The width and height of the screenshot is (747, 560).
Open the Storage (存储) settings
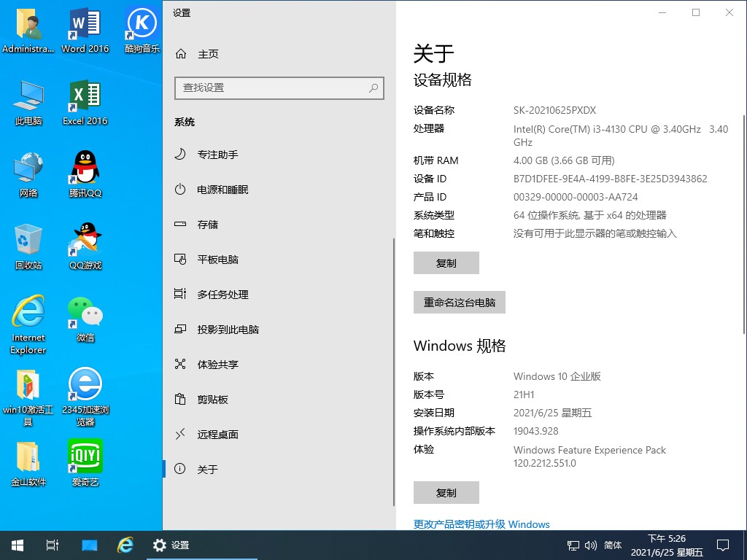point(207,225)
